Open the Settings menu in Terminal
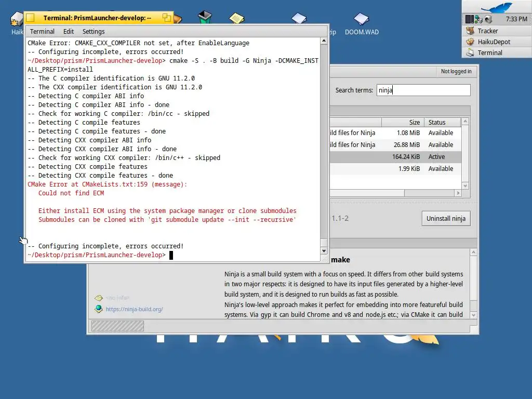 pyautogui.click(x=94, y=32)
